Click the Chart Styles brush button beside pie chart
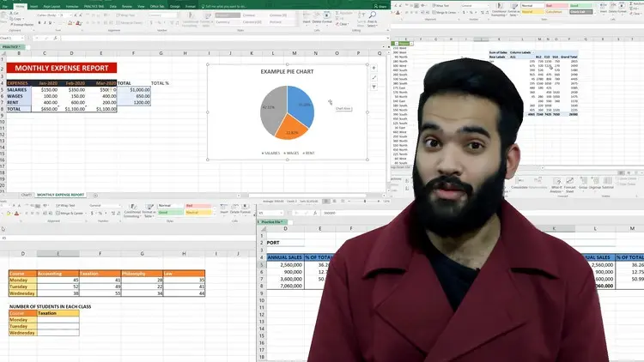The image size is (644, 362). click(374, 77)
